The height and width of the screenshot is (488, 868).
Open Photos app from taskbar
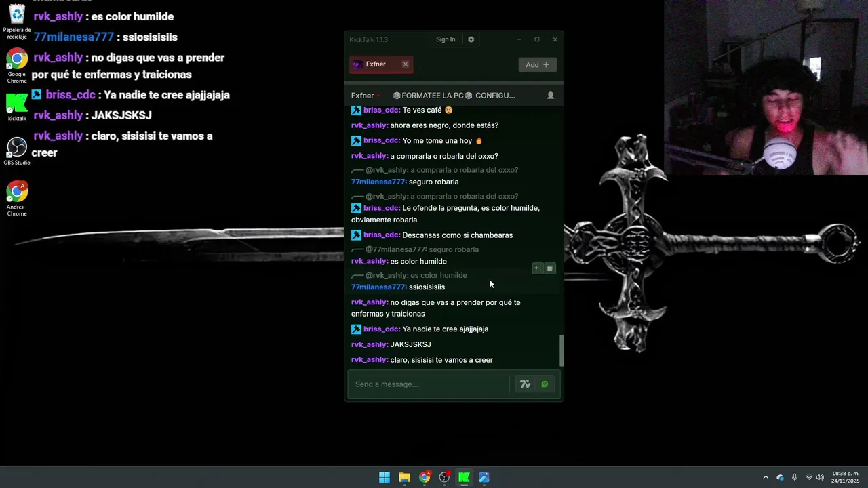484,477
